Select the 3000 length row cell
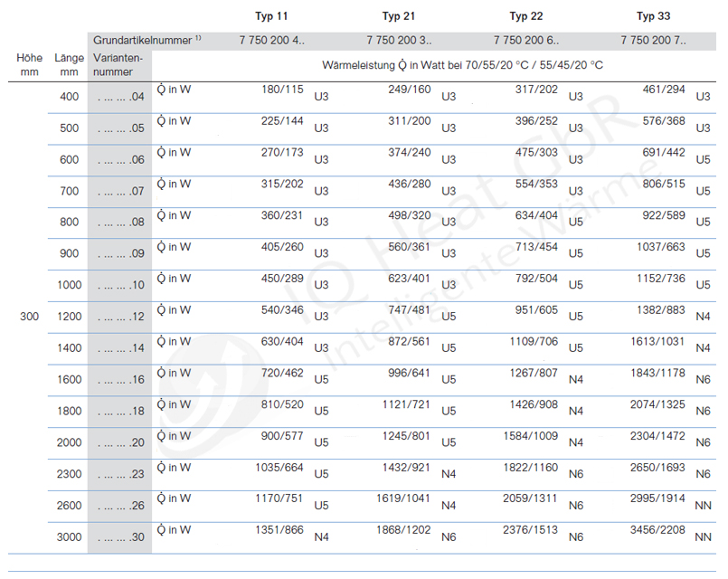 tap(70, 537)
